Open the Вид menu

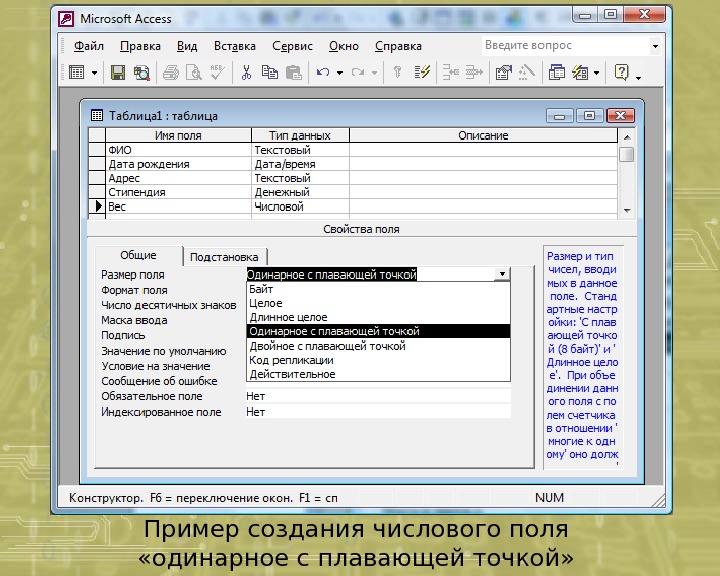(187, 46)
